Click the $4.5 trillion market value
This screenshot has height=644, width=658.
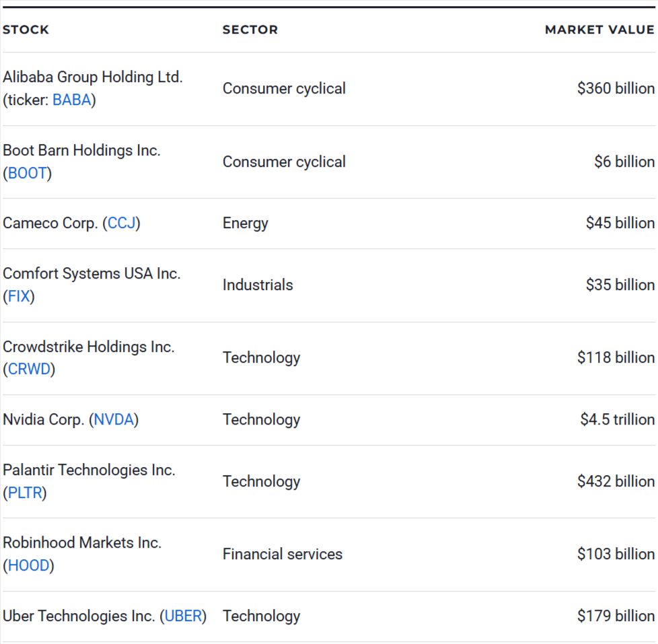(x=618, y=419)
